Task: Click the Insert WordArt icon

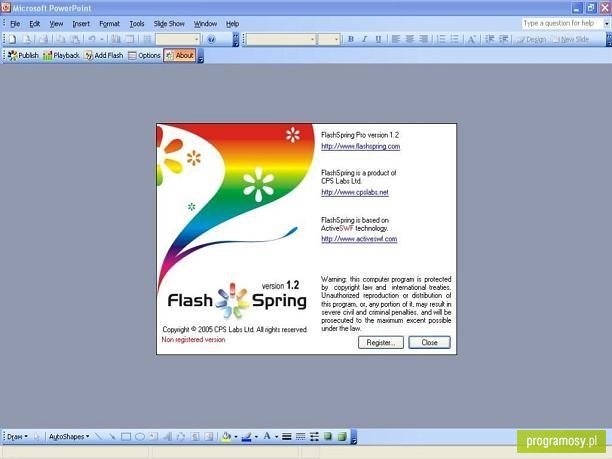Action: click(x=167, y=436)
